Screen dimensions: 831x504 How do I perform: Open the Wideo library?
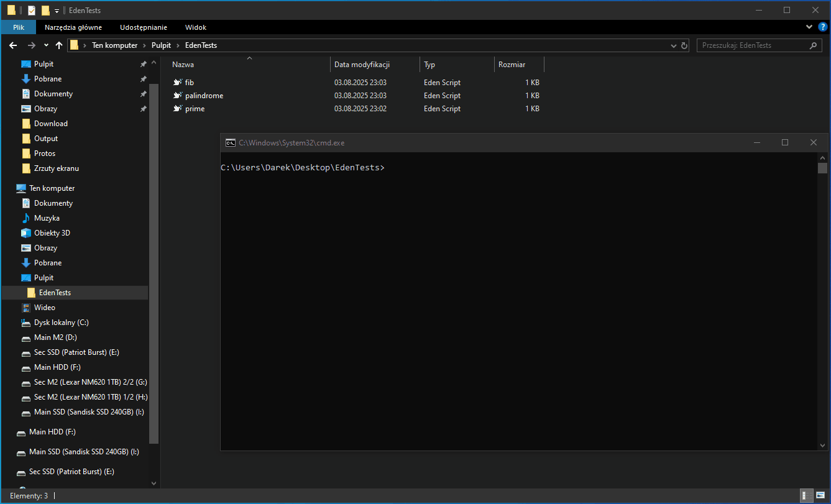pyautogui.click(x=45, y=308)
